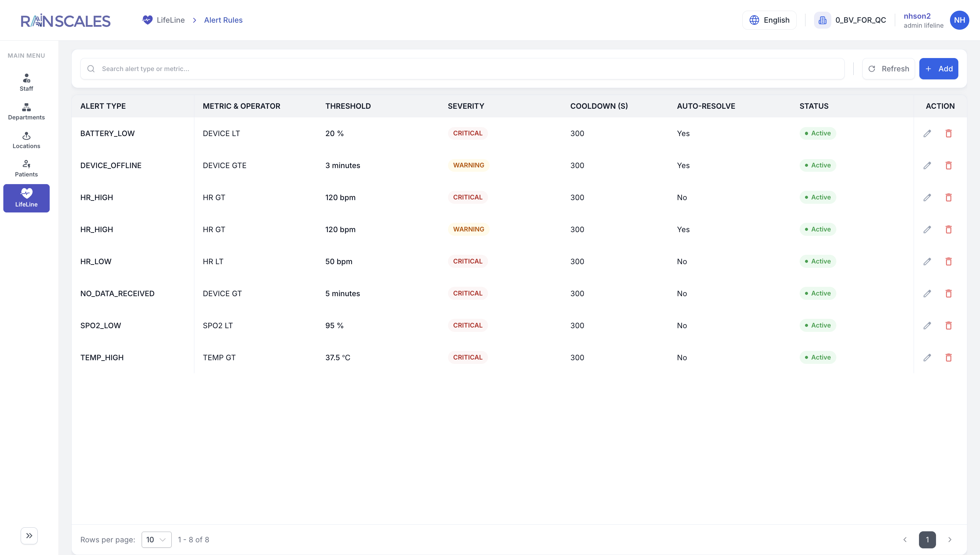This screenshot has width=980, height=555.
Task: Click the Refresh button
Action: [x=888, y=69]
